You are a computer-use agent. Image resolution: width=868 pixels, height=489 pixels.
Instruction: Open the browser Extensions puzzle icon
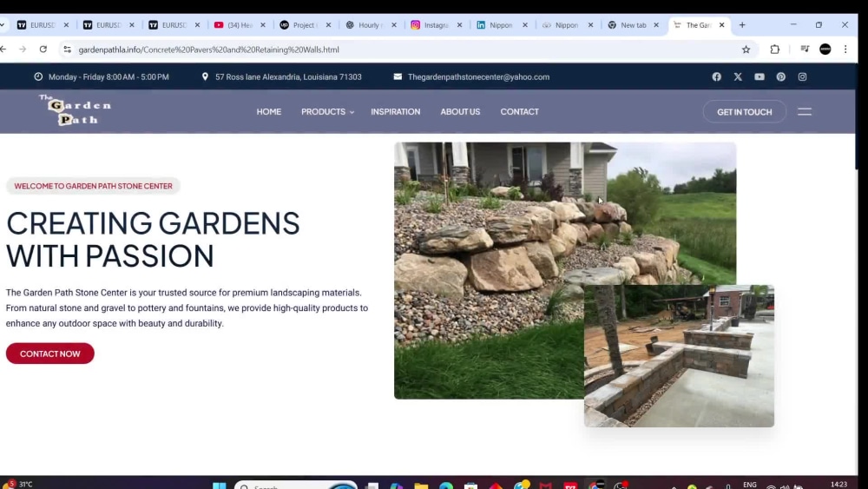774,50
